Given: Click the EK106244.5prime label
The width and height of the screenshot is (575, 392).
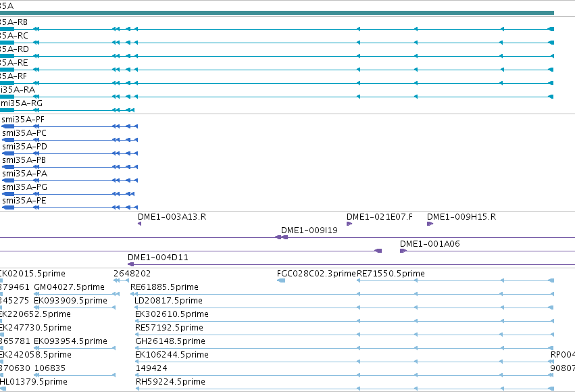Looking at the screenshot, I should coord(172,355).
